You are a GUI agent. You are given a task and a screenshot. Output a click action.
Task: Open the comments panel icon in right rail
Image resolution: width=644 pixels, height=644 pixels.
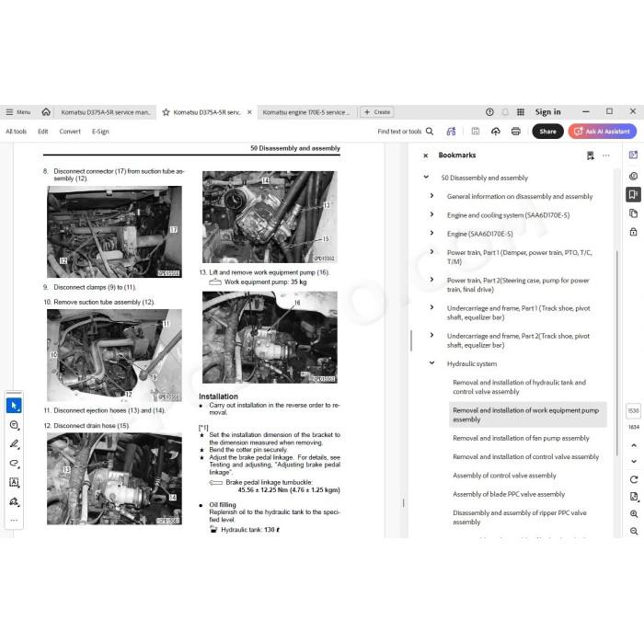coord(633,177)
